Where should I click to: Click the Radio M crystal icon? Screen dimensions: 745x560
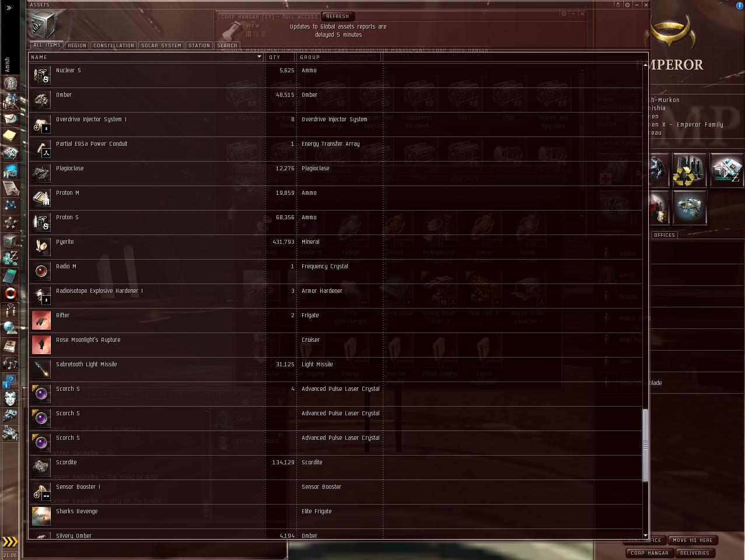point(41,271)
